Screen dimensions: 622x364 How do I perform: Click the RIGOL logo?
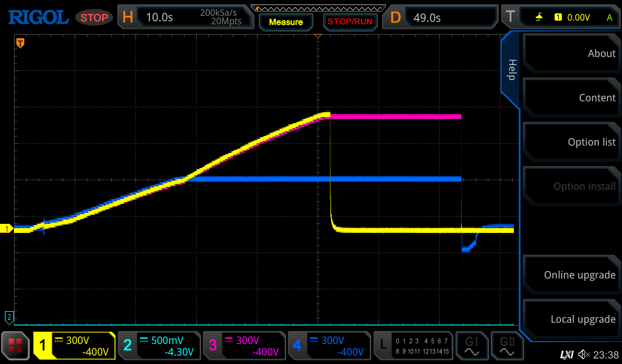(x=38, y=17)
